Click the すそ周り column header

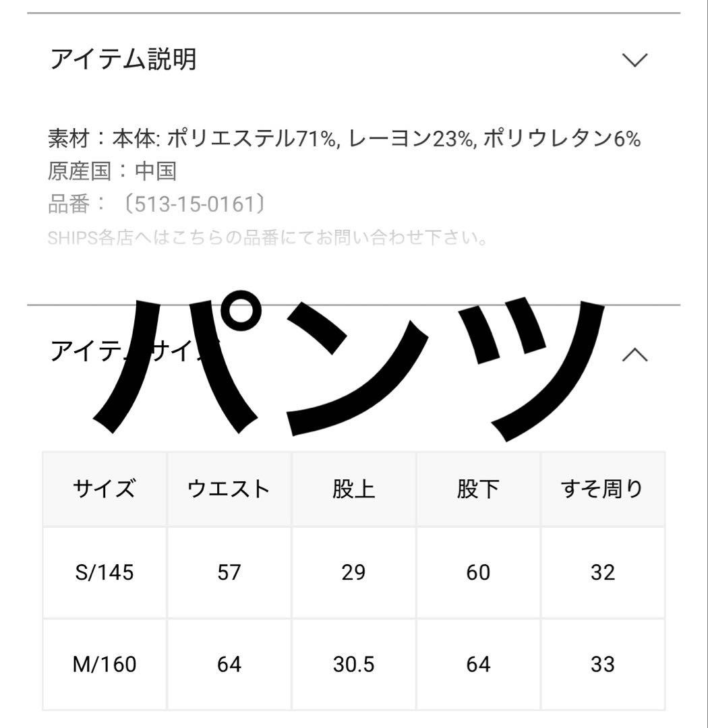[x=602, y=487]
